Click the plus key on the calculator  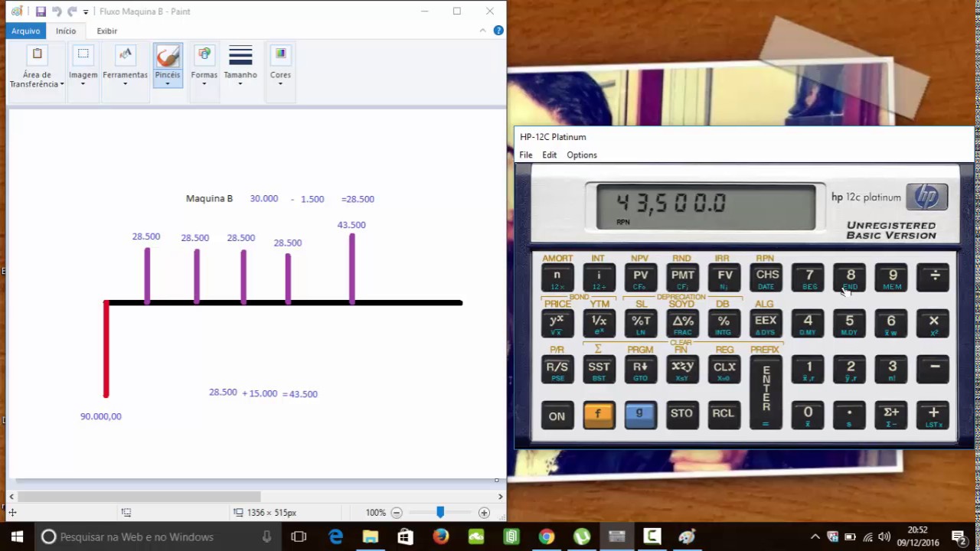(x=934, y=416)
